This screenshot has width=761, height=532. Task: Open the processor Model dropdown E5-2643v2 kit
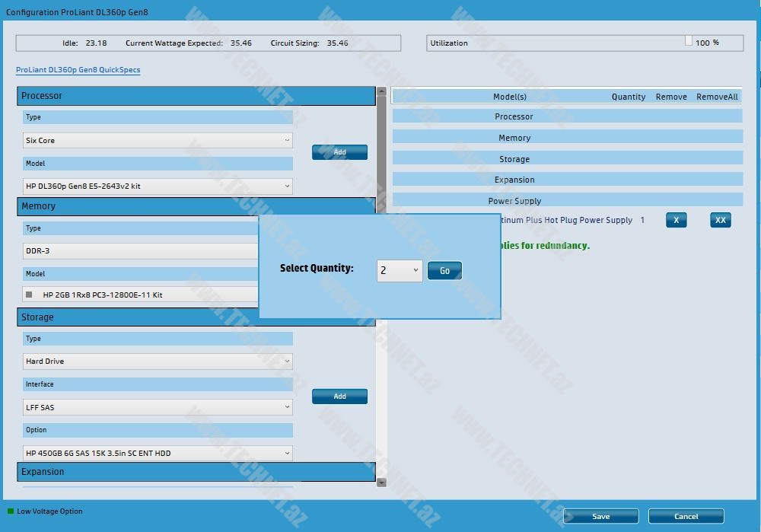tap(158, 186)
